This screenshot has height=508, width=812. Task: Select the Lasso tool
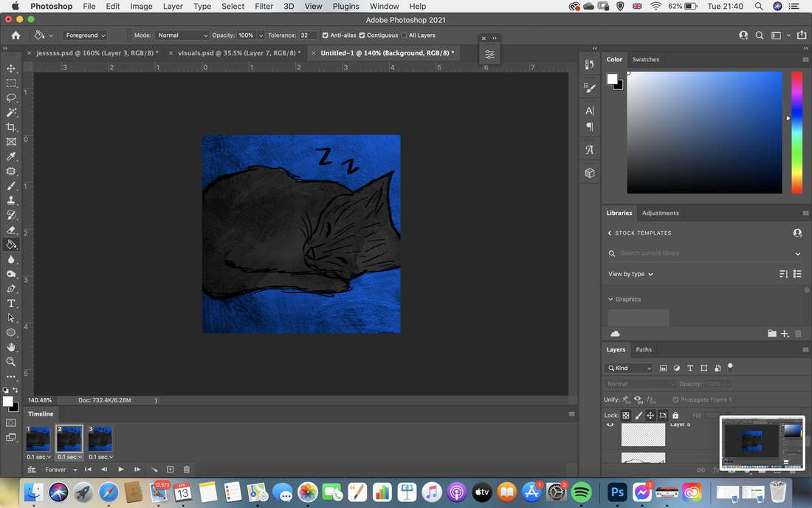tap(11, 98)
